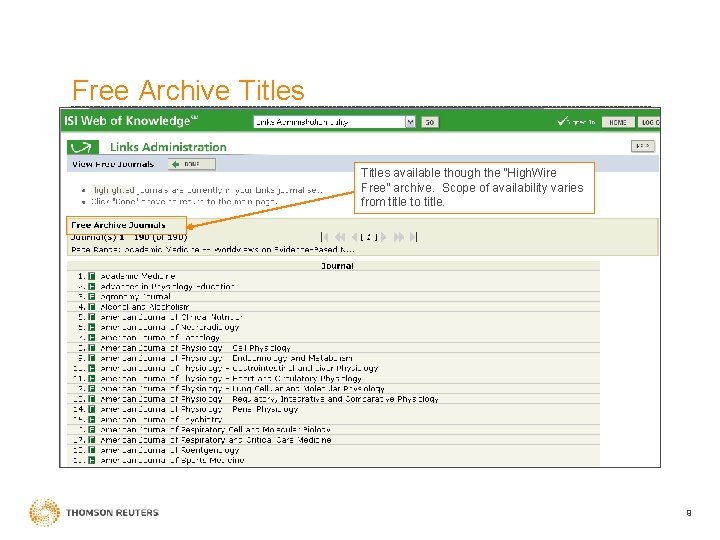Click icon beside Lung Cellular and Molecular Physiology
Screen dimensions: 720x540
pos(92,388)
